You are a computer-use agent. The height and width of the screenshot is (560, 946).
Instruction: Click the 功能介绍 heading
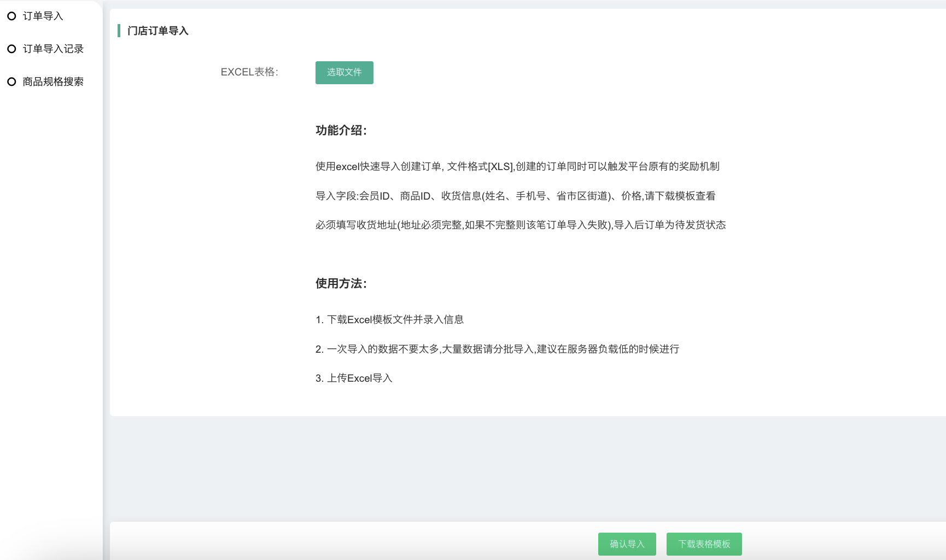341,131
